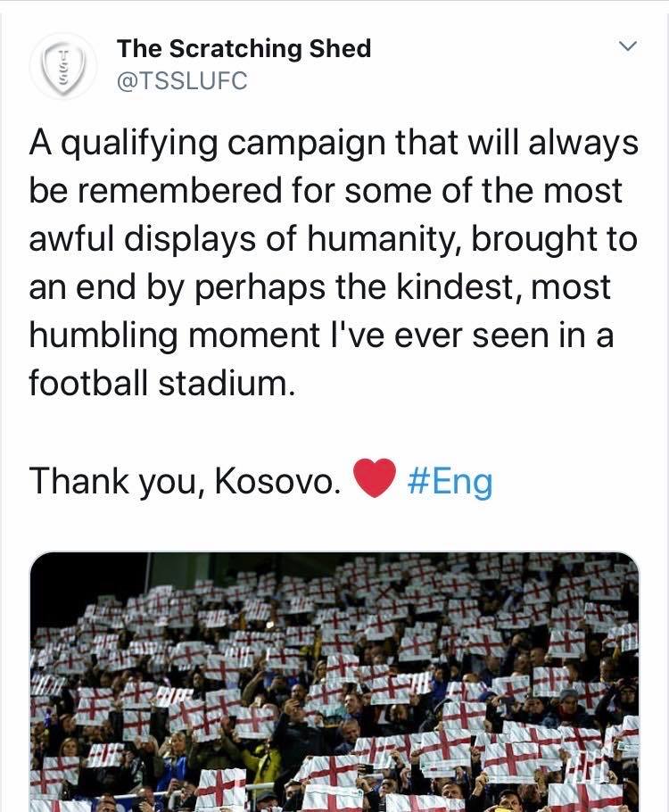Open The Scratching Shed profile avatar
The image size is (669, 812).
point(62,66)
